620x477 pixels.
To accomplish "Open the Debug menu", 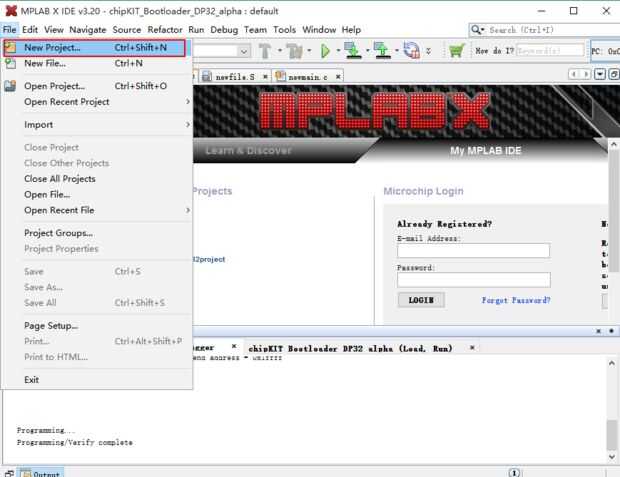I will pos(224,30).
